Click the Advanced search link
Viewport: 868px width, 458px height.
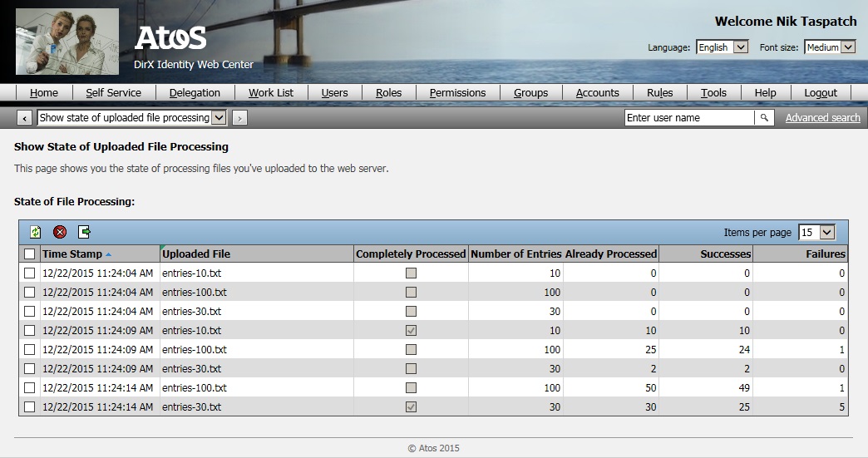[x=822, y=118]
